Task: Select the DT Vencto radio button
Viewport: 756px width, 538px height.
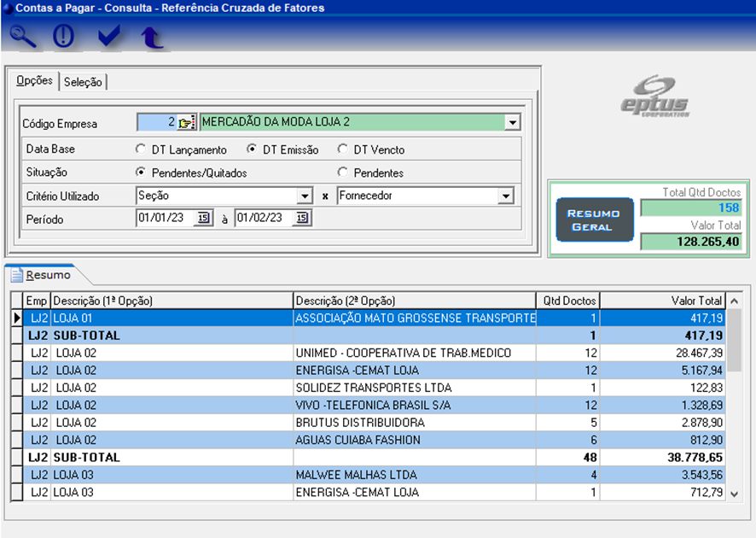Action: 343,149
